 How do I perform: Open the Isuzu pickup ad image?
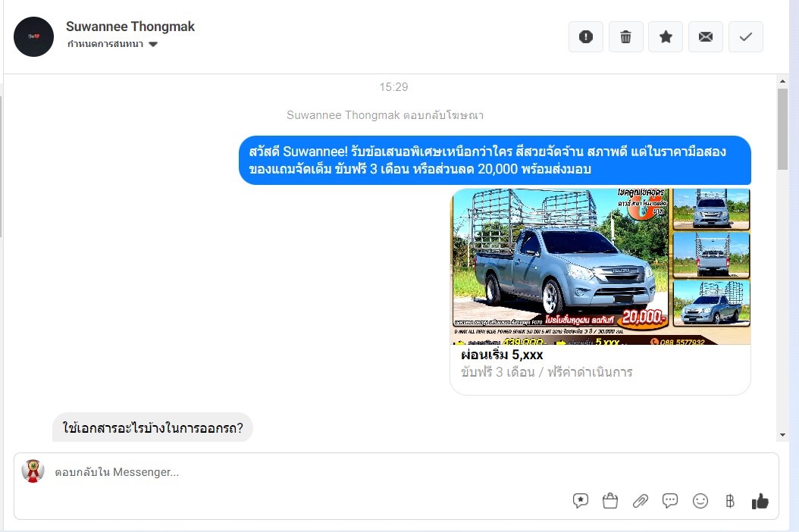click(x=601, y=267)
